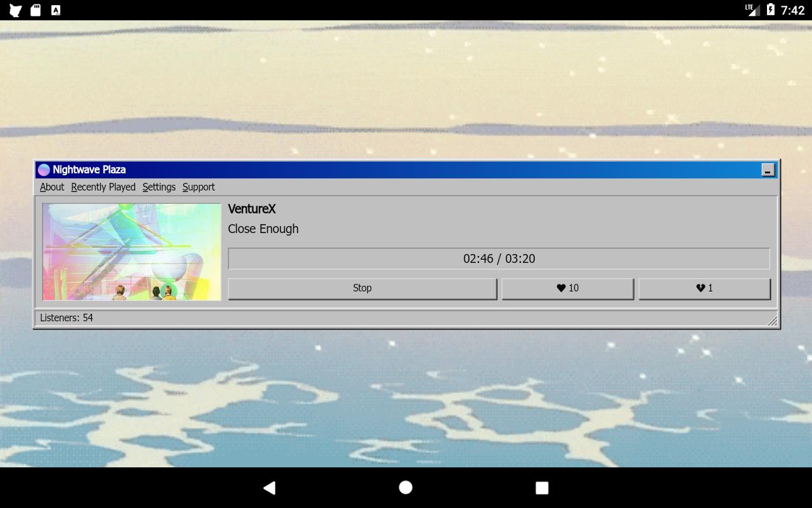Like the song with heart button
Screen dimensions: 812x508
pyautogui.click(x=568, y=288)
